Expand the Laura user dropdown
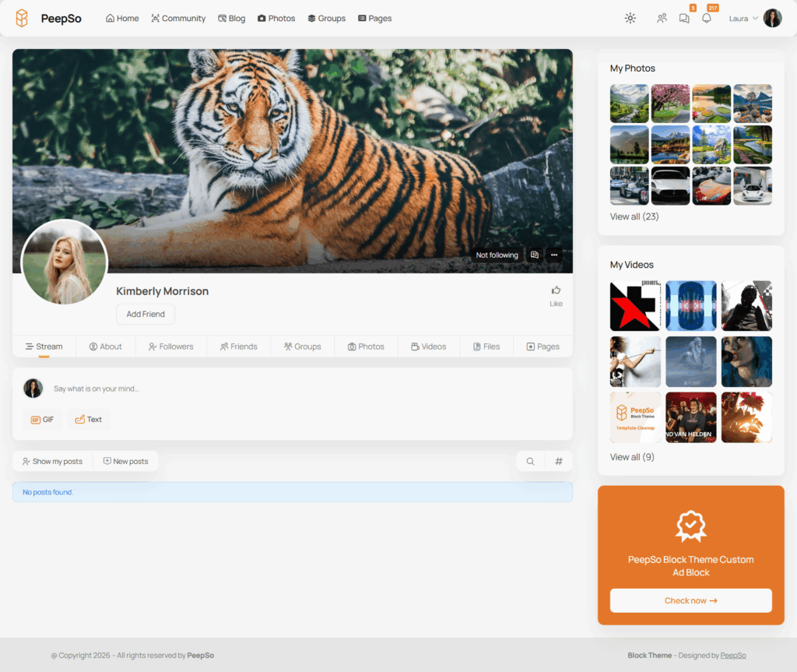Screen dimensions: 797x672 click(x=743, y=19)
